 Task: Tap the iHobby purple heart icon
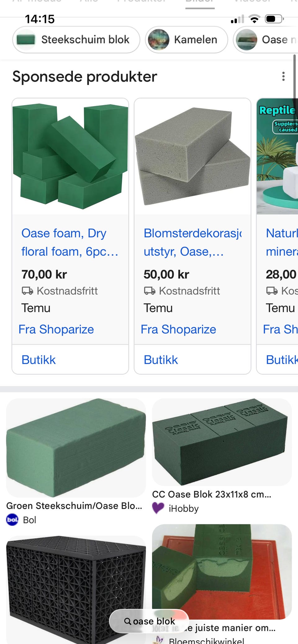click(158, 508)
